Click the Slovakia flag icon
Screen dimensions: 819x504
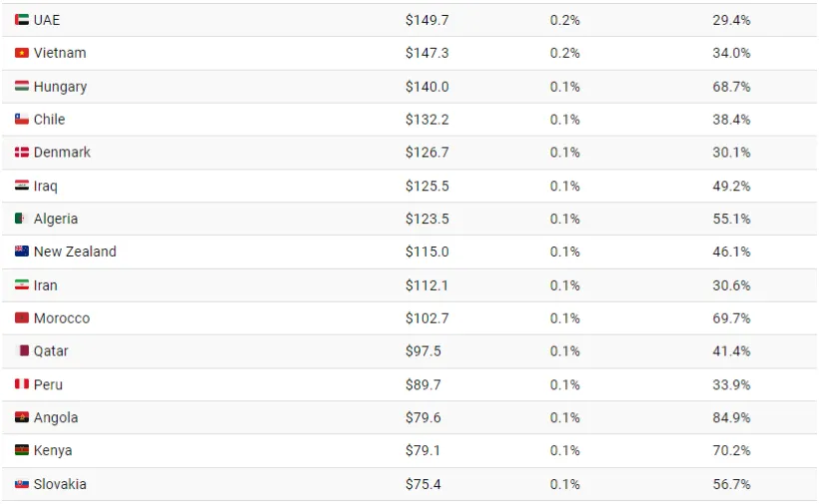tap(21, 484)
